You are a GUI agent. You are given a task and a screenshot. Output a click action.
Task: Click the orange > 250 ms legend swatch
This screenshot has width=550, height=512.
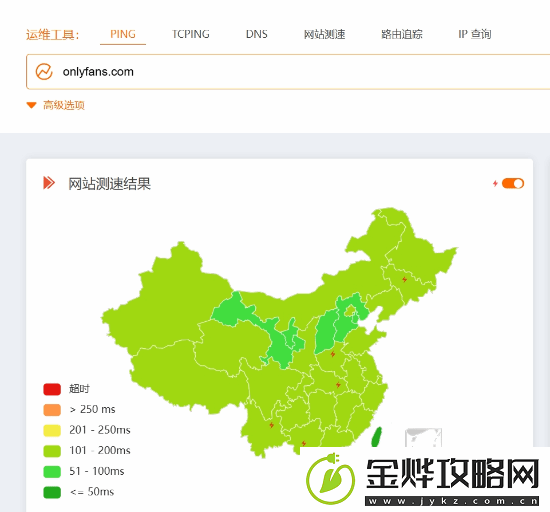click(x=52, y=410)
